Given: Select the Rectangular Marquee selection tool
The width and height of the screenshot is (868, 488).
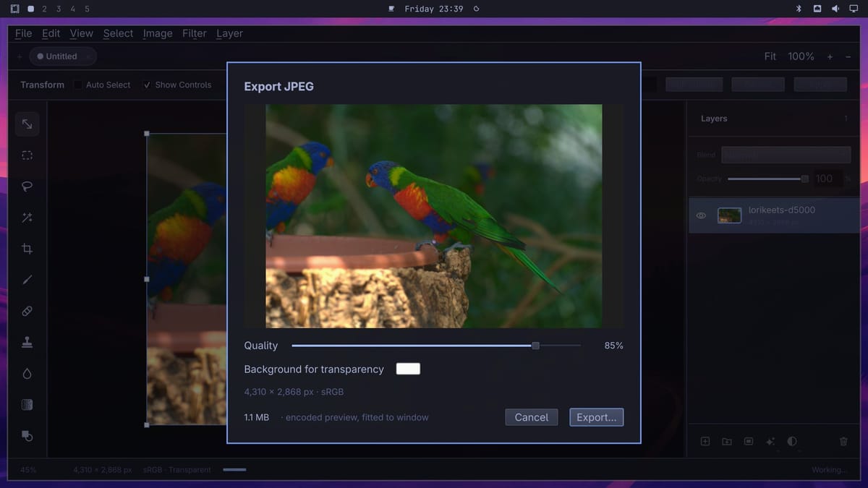Looking at the screenshot, I should tap(27, 155).
